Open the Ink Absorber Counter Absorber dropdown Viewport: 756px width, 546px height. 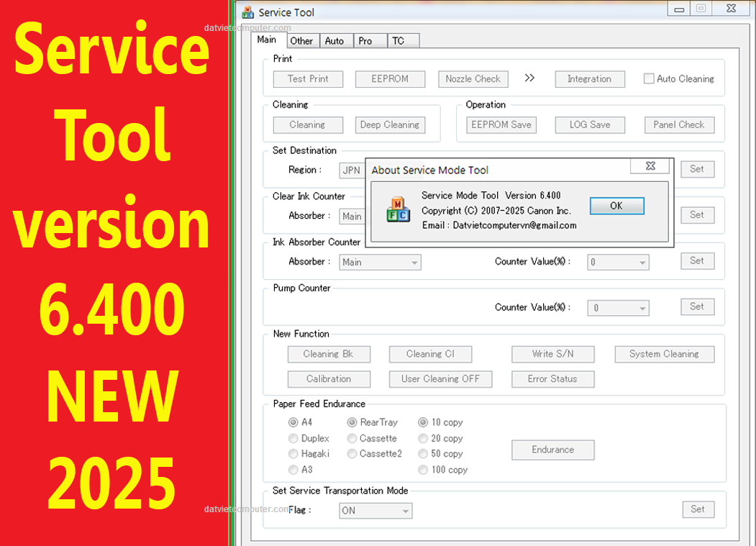(380, 263)
